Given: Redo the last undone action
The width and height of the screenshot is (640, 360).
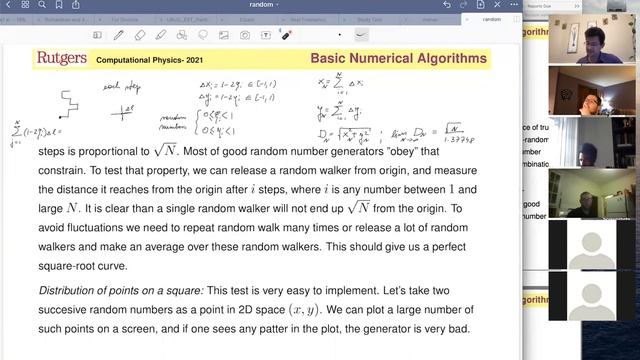Looking at the screenshot, I should tap(463, 4).
